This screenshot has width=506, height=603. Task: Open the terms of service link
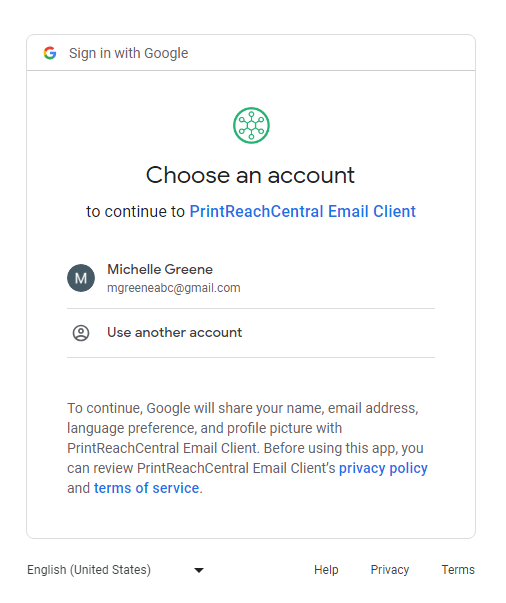(x=146, y=488)
